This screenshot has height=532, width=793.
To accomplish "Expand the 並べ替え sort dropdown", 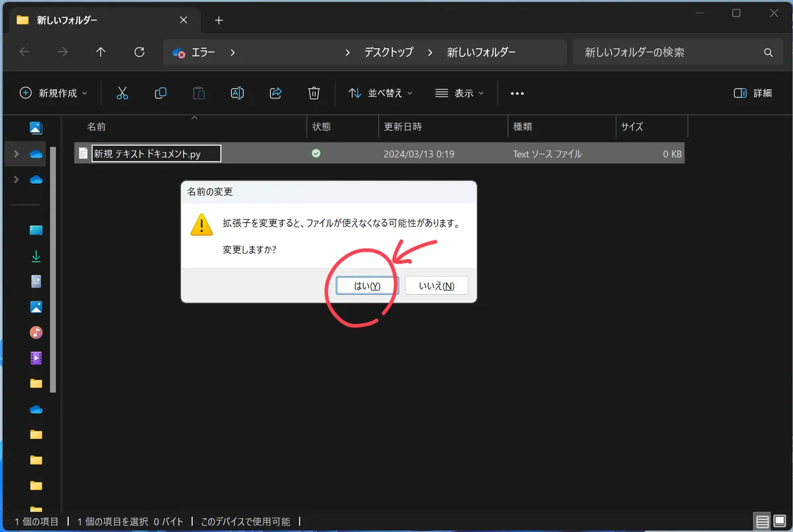I will click(381, 93).
